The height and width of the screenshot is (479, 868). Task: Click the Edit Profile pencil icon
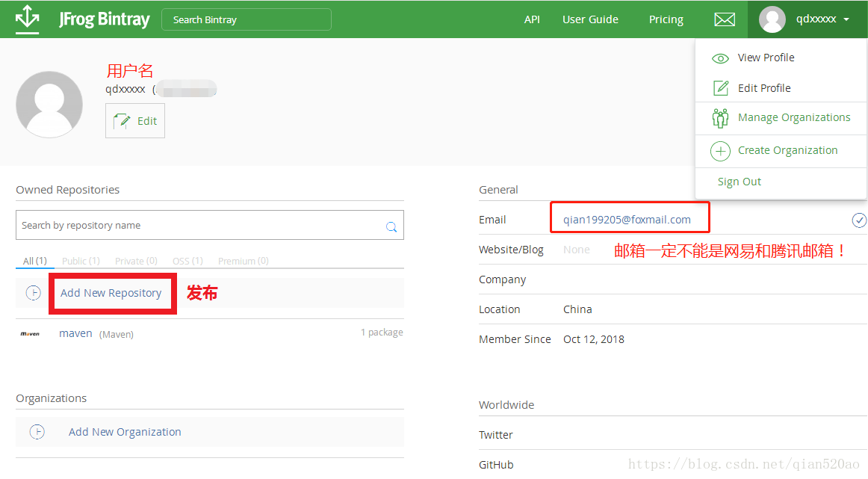coord(720,88)
